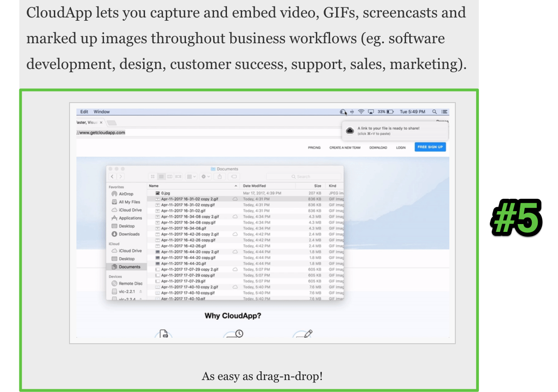
Task: Click the AirPlay display icon in the menu bar
Action: 371,112
